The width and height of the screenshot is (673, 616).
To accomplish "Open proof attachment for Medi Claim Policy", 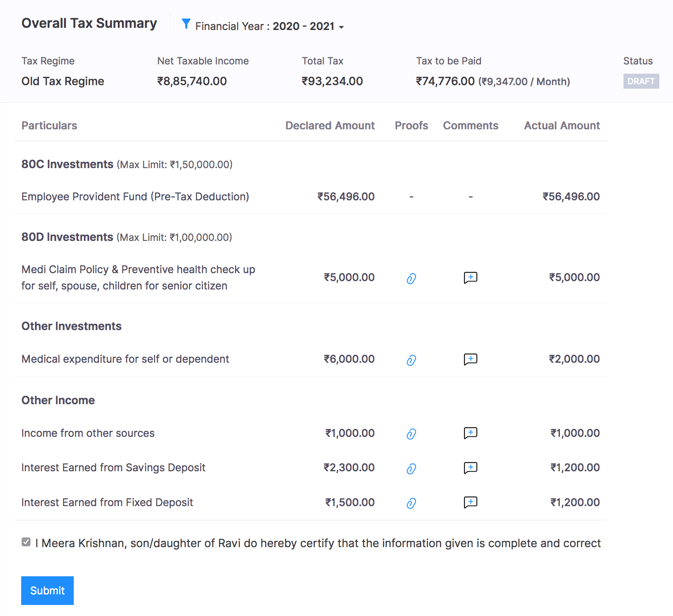I will (411, 278).
